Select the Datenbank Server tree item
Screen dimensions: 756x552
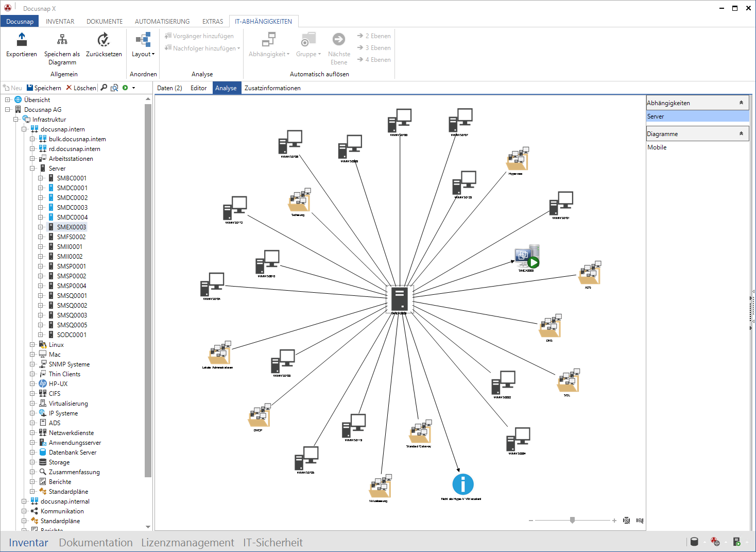pyautogui.click(x=73, y=453)
